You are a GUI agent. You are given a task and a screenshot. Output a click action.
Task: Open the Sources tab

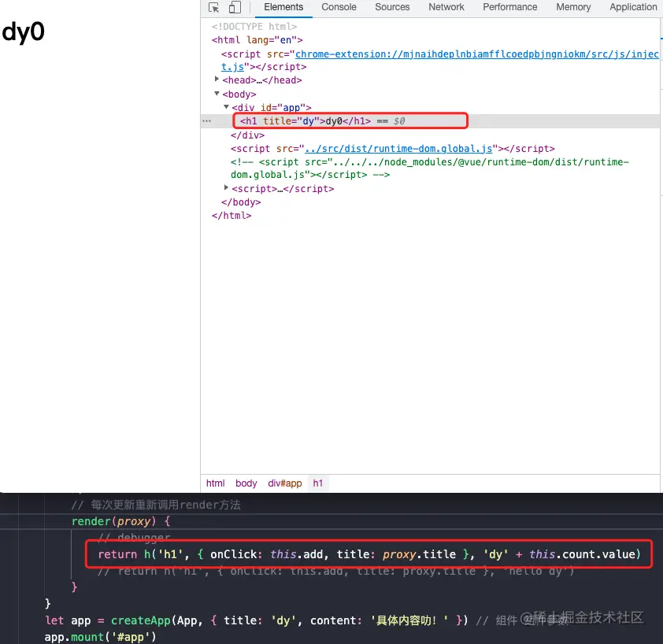[392, 7]
